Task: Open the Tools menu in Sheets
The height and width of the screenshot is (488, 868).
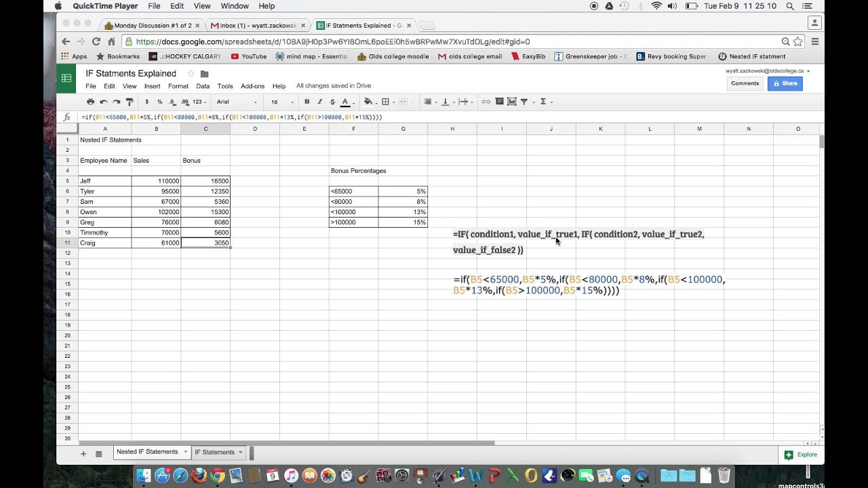Action: [x=225, y=86]
